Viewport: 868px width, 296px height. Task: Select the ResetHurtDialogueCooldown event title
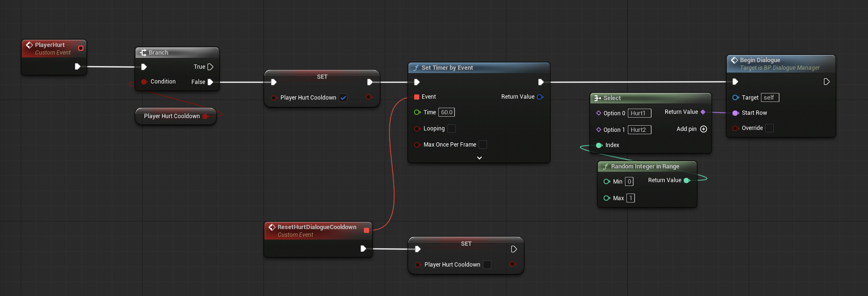tap(317, 227)
